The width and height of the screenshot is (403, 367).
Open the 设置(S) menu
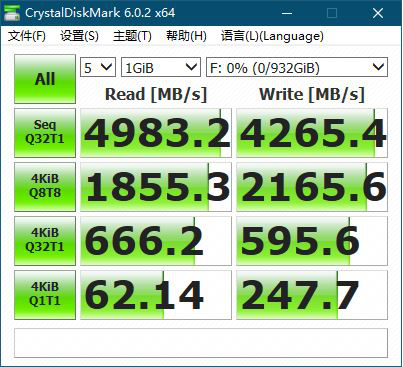[79, 36]
